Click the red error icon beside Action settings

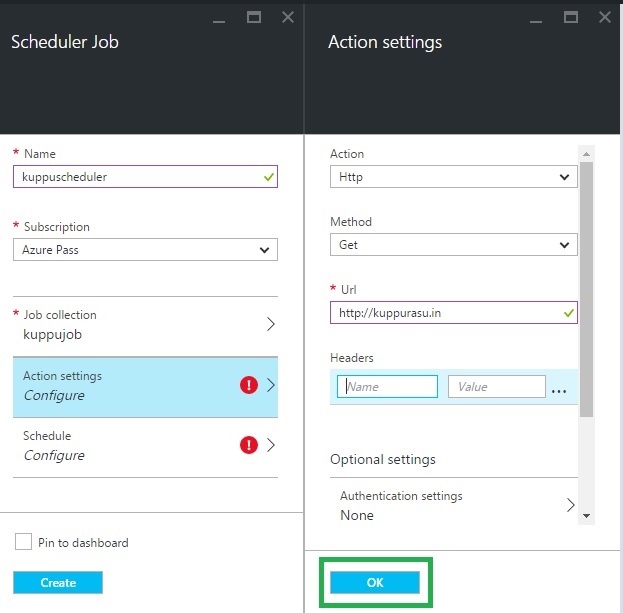coord(250,385)
